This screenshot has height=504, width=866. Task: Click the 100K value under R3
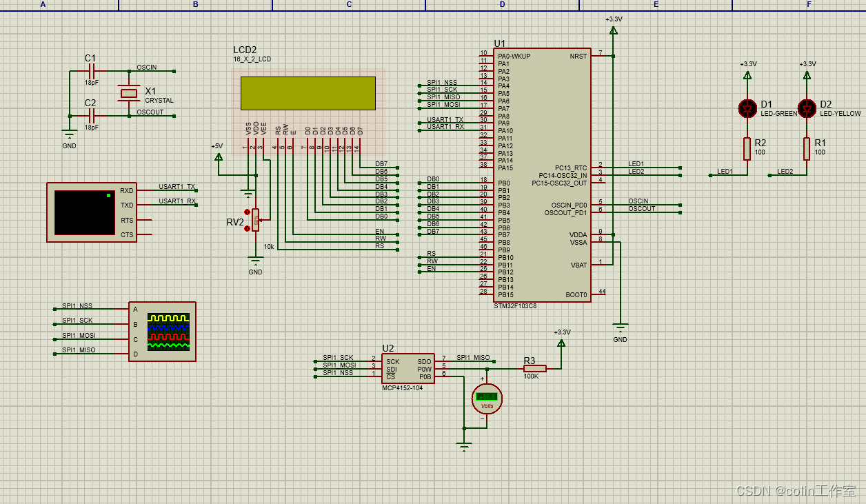coord(532,376)
